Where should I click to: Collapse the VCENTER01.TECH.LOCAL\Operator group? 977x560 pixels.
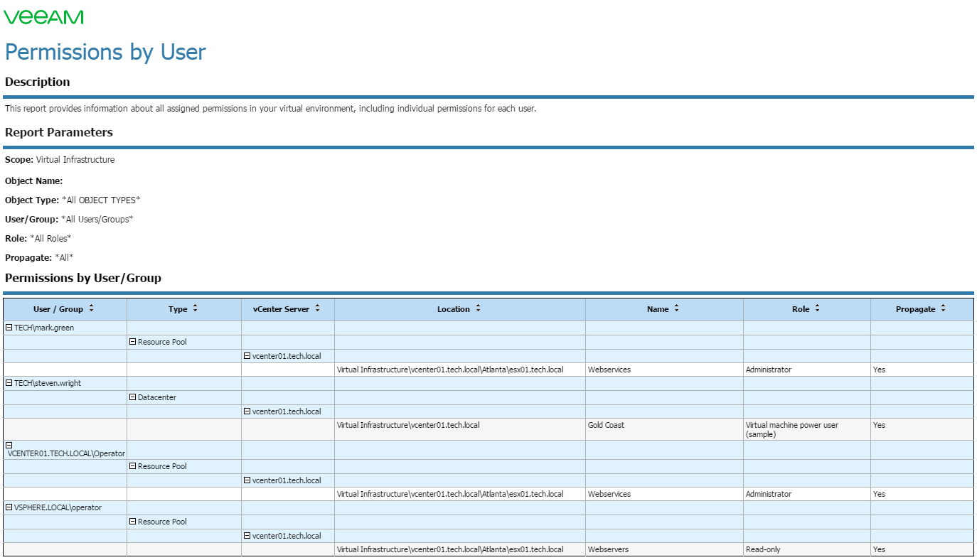pos(9,445)
